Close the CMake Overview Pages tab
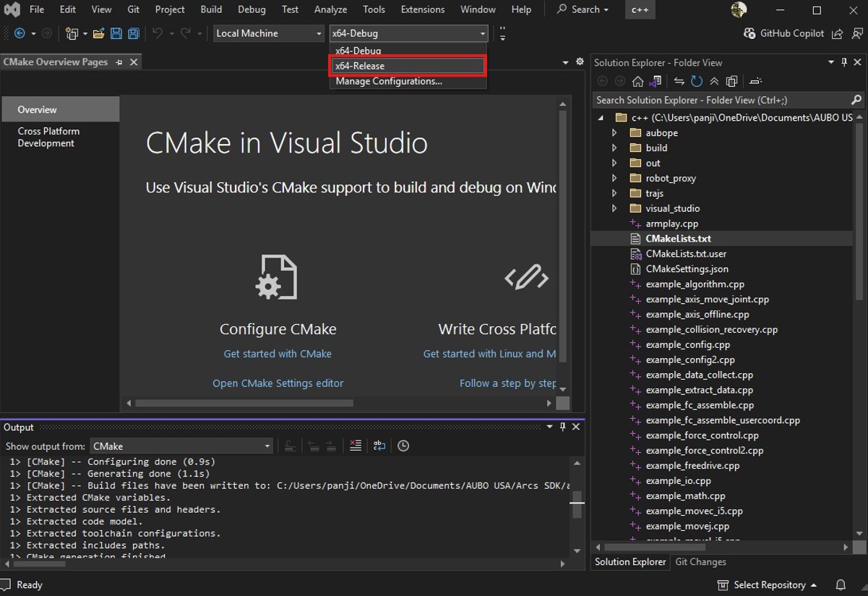The width and height of the screenshot is (868, 596). pos(134,62)
